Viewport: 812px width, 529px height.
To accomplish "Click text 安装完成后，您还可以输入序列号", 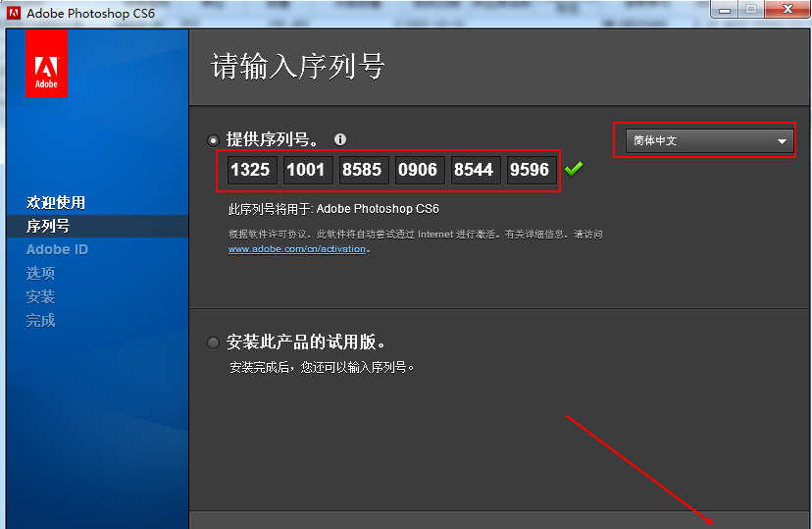I will [x=321, y=368].
